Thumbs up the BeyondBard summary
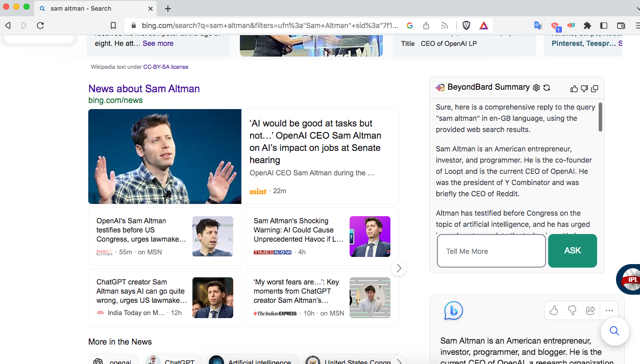Image resolution: width=640 pixels, height=364 pixels. click(x=574, y=89)
